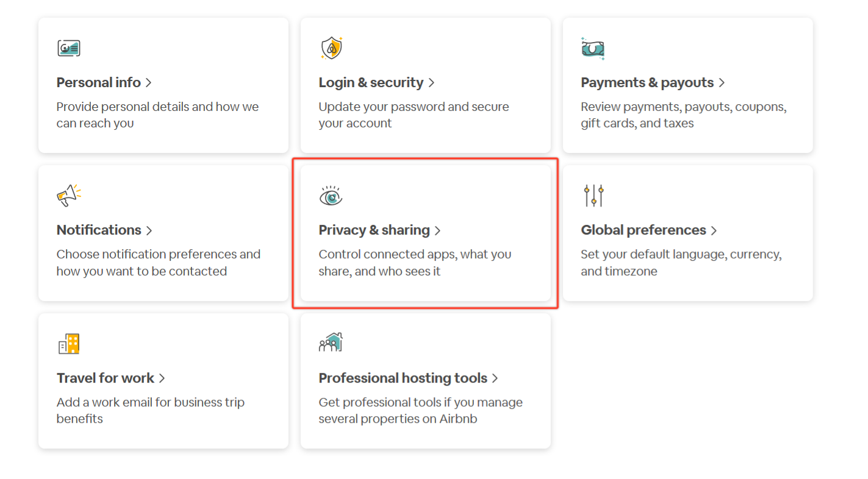Select the Global preferences title
Viewport: 868px width, 479px height.
pos(643,230)
